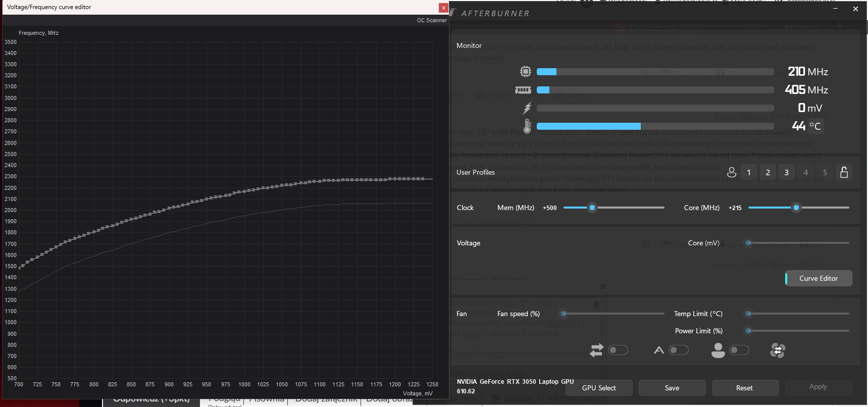Click the GPU core clock chip icon
Screen dimensions: 868x407
[526, 72]
